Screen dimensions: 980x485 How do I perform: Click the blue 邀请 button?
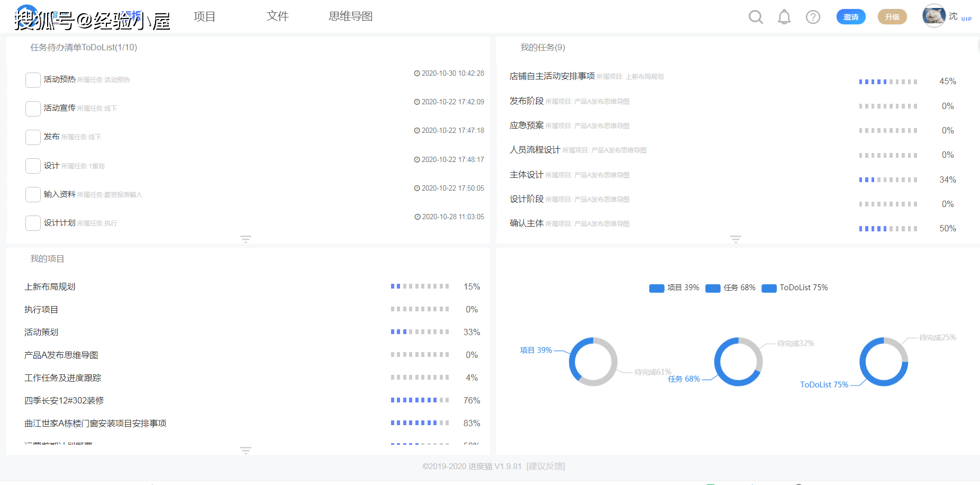pos(850,17)
